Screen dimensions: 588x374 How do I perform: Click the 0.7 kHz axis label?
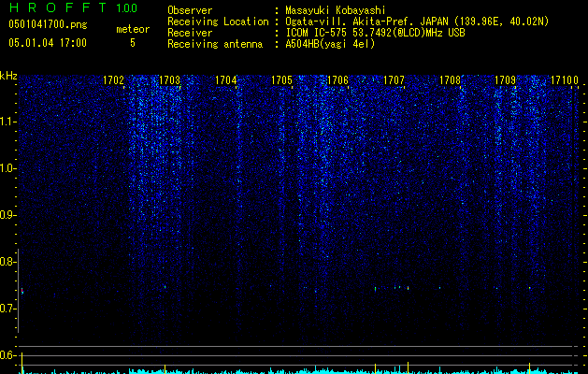(8, 309)
